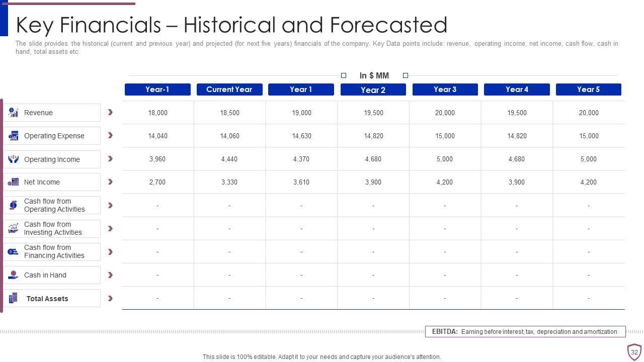Click the Net Income icon
Image resolution: width=644 pixels, height=362 pixels.
[13, 183]
